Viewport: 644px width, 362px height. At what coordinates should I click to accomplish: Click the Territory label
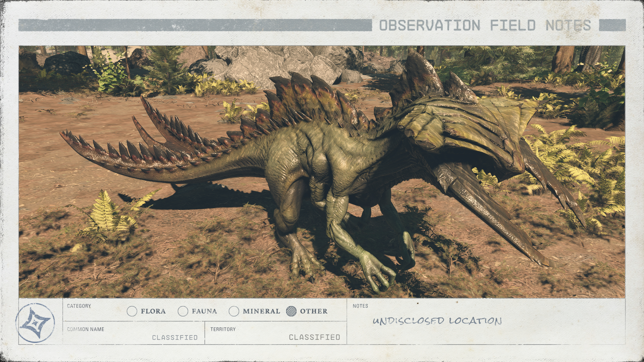223,329
